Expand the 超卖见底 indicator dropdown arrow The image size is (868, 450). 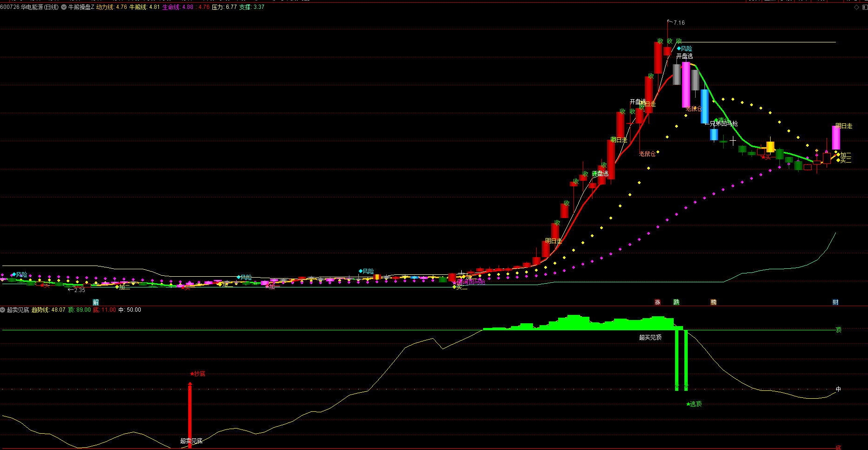coord(3,310)
